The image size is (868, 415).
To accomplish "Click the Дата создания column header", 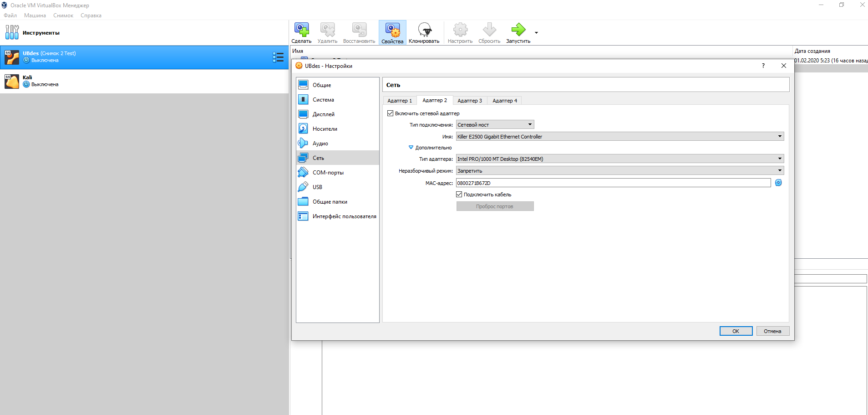I will pyautogui.click(x=812, y=51).
